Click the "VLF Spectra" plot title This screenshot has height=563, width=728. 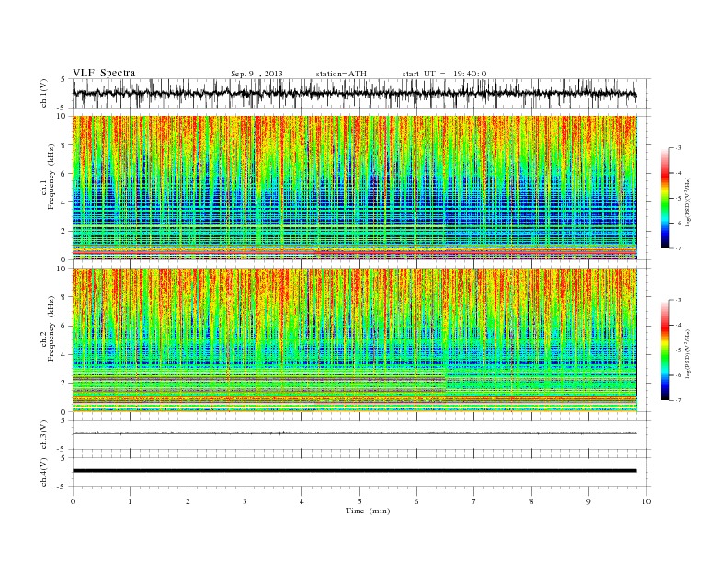(104, 73)
